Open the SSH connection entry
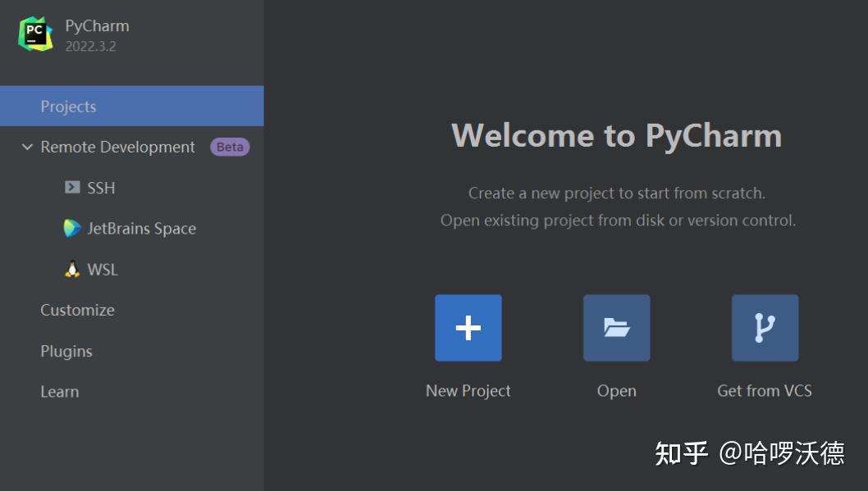Viewport: 868px width, 491px height. pyautogui.click(x=100, y=188)
